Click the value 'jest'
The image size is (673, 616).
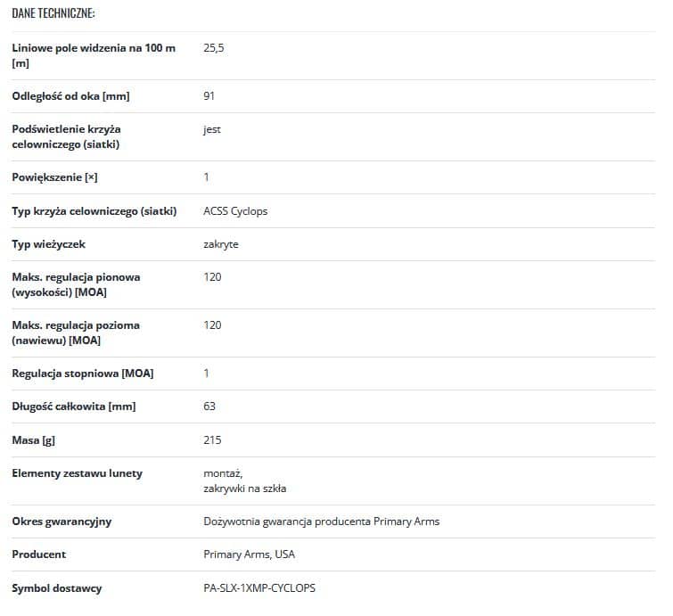212,129
